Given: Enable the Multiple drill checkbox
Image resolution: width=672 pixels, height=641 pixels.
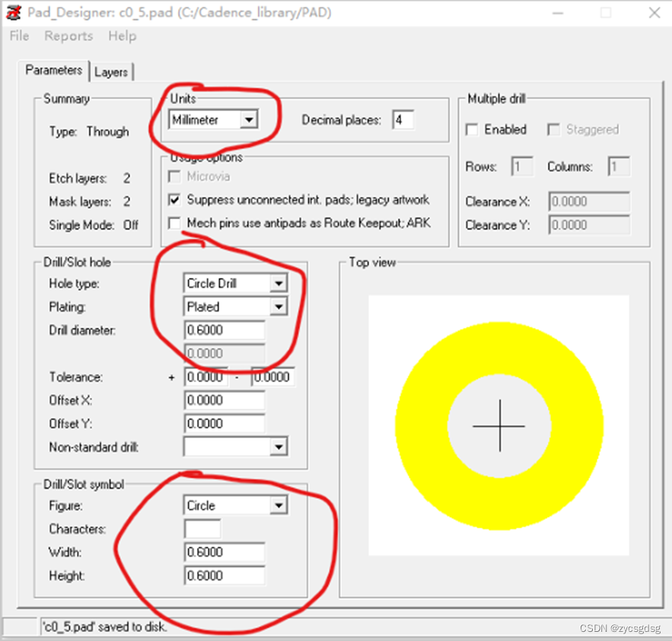Looking at the screenshot, I should (472, 129).
